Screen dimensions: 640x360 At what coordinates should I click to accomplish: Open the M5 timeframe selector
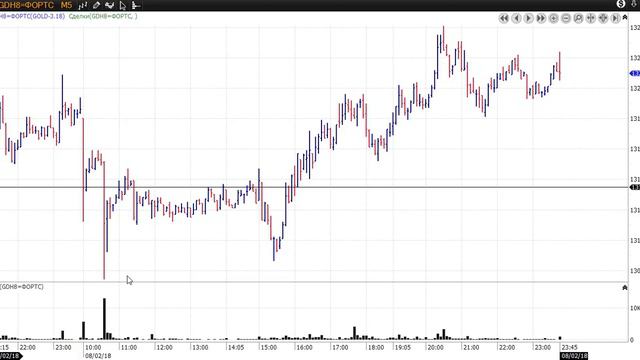(x=66, y=5)
